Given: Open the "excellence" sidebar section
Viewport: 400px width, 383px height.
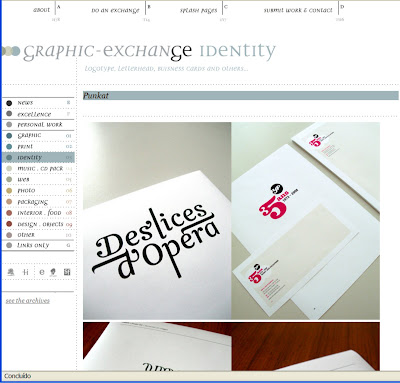Looking at the screenshot, I should [34, 114].
